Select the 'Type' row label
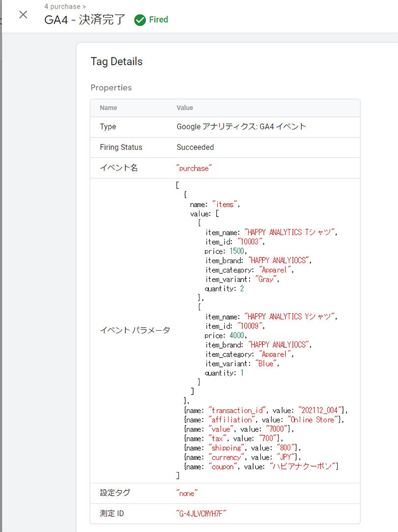The height and width of the screenshot is (532, 398). point(108,127)
